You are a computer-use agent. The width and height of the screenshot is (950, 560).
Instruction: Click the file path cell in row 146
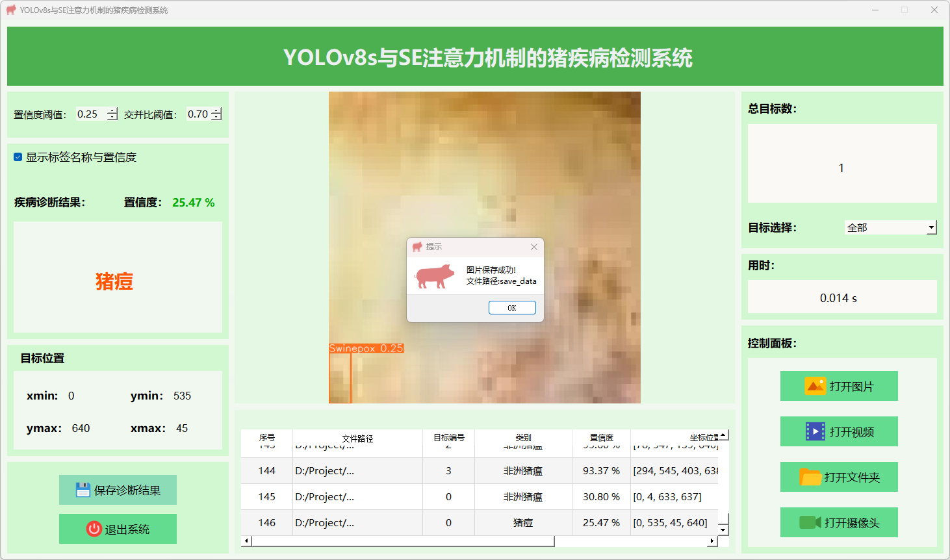(x=357, y=522)
